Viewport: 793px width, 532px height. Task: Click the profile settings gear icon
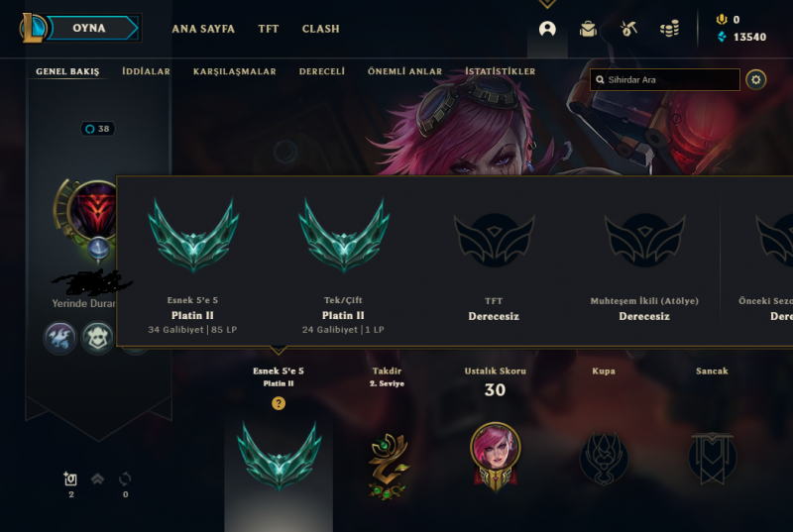pos(755,80)
